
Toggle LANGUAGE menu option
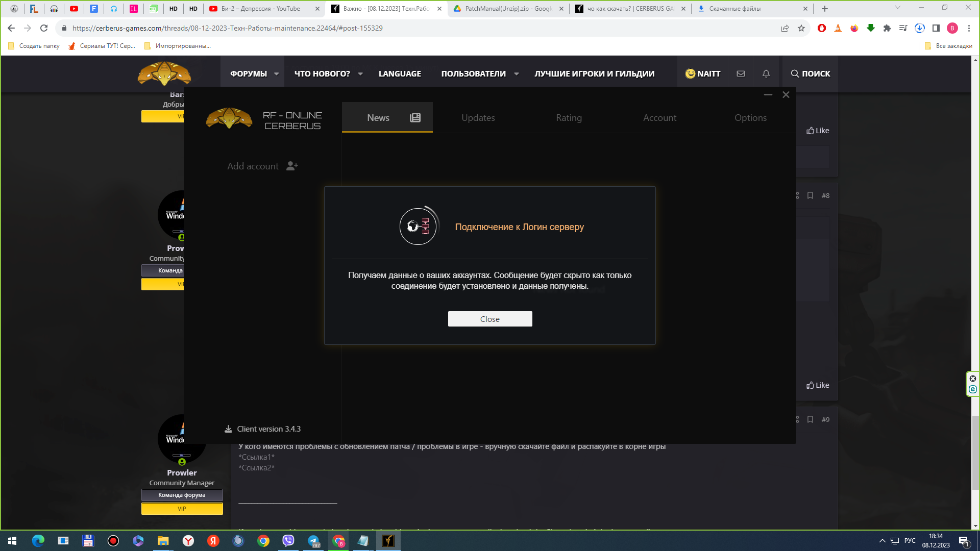pyautogui.click(x=400, y=73)
